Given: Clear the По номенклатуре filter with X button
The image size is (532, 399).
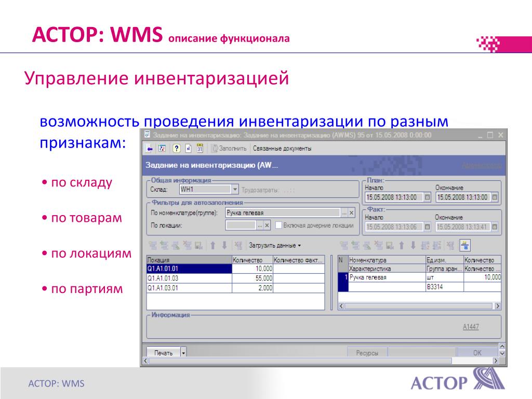Looking at the screenshot, I should 352,212.
